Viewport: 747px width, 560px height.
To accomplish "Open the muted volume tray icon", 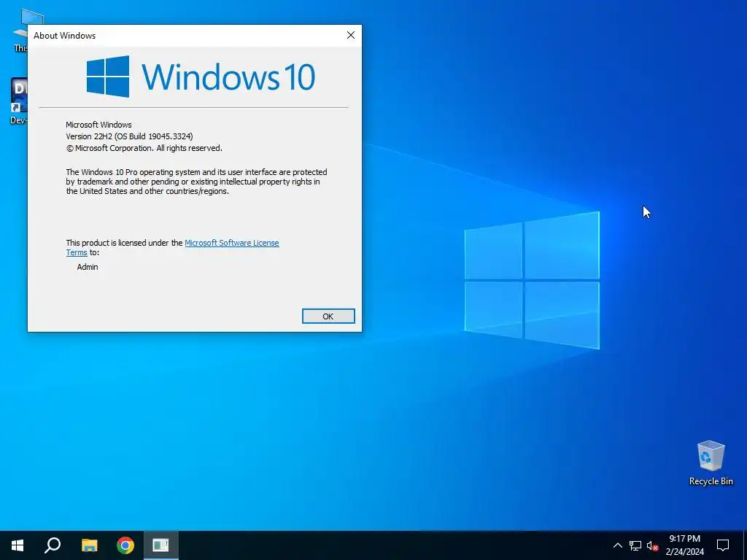I will (652, 545).
